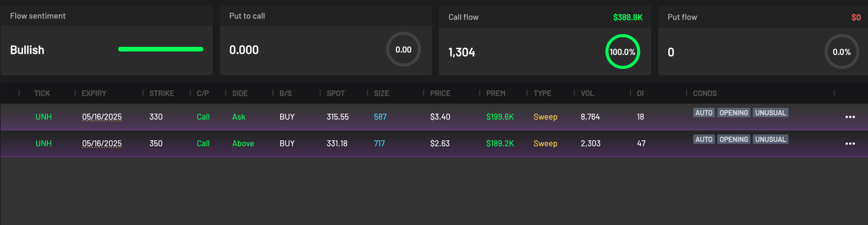
Task: Click the UNUSUAL tag on the first row
Action: (771, 112)
